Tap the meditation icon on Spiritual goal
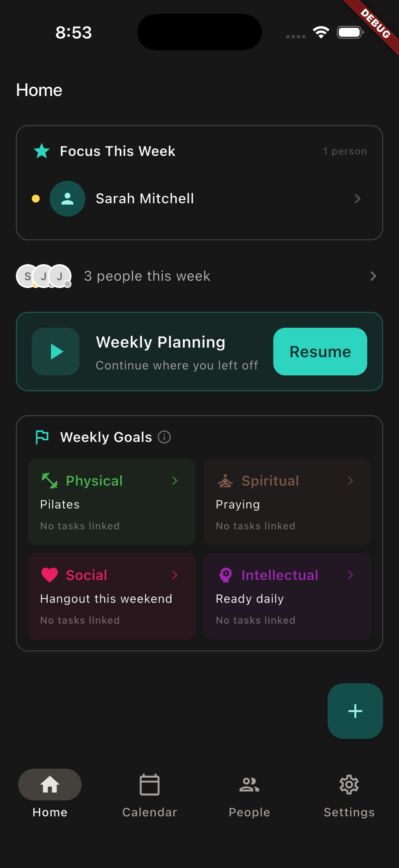399x868 pixels. point(226,481)
